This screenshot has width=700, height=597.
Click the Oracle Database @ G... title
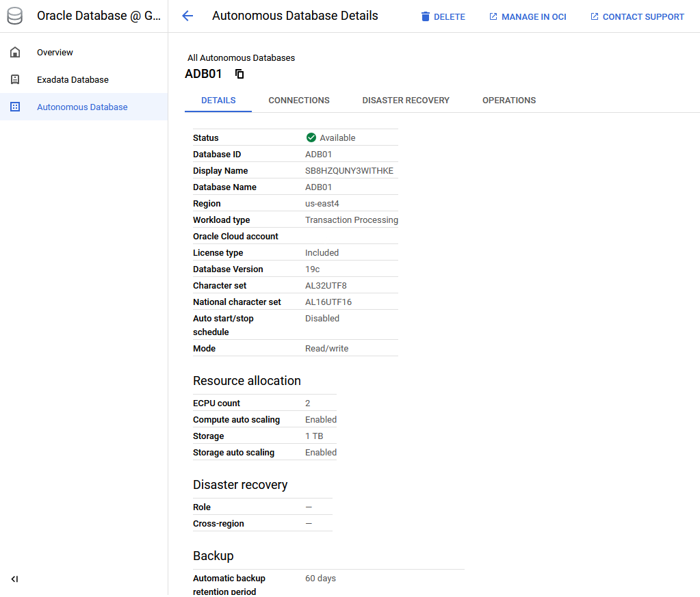point(99,16)
